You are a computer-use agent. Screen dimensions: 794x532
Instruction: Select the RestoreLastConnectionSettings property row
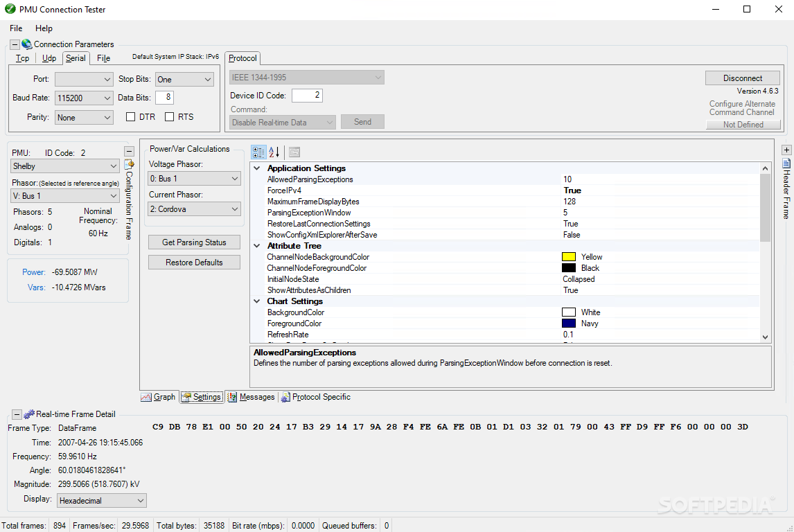511,224
